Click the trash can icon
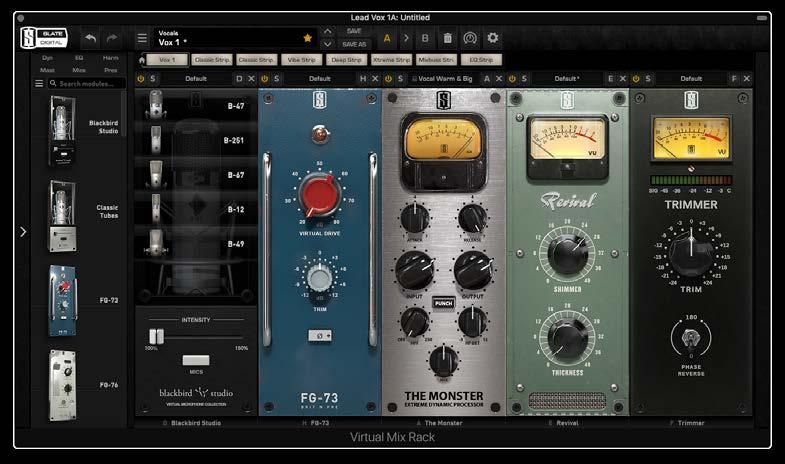The height and width of the screenshot is (464, 785). tap(448, 38)
